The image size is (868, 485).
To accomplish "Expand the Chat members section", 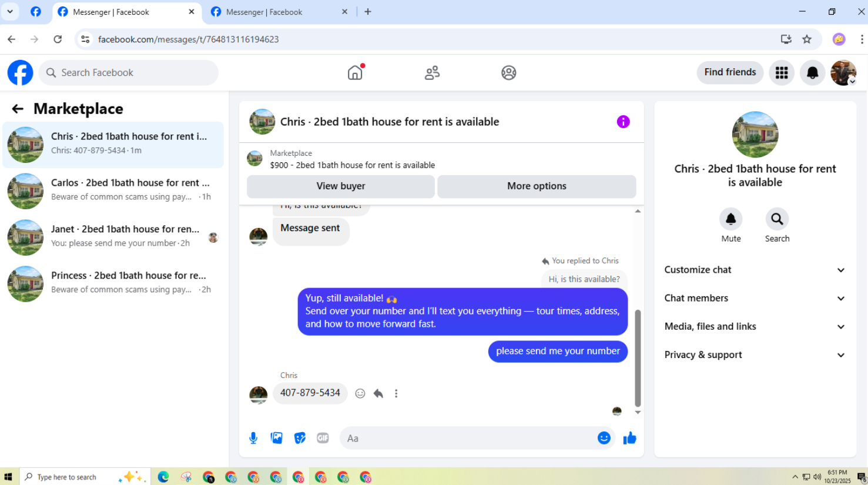I will [755, 298].
